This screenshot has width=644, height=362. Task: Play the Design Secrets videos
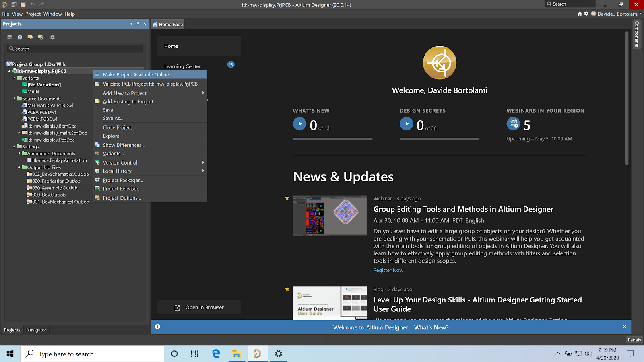pyautogui.click(x=407, y=123)
